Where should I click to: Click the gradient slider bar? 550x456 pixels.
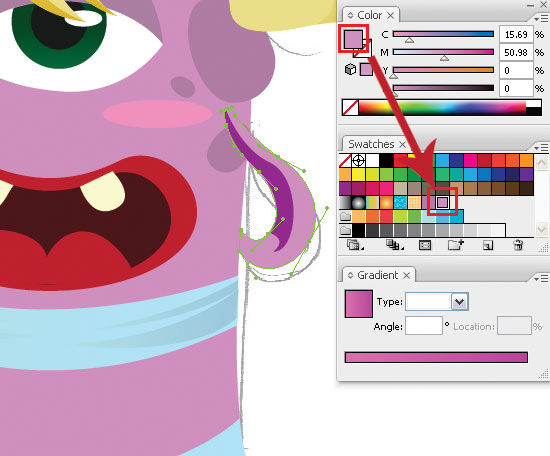436,357
